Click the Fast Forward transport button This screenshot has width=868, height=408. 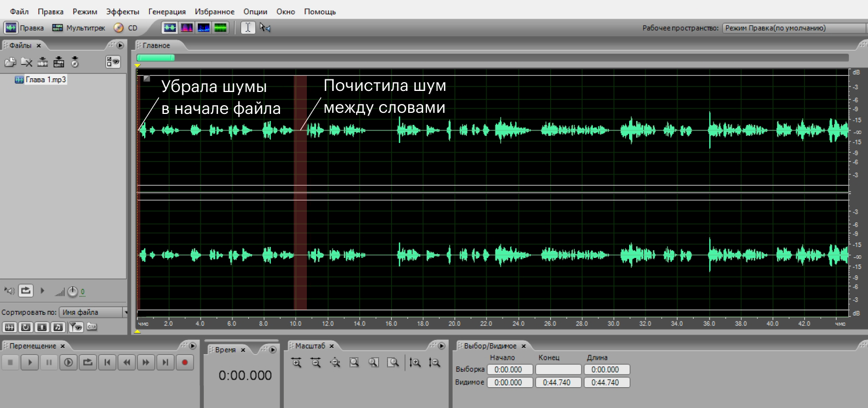tap(146, 362)
